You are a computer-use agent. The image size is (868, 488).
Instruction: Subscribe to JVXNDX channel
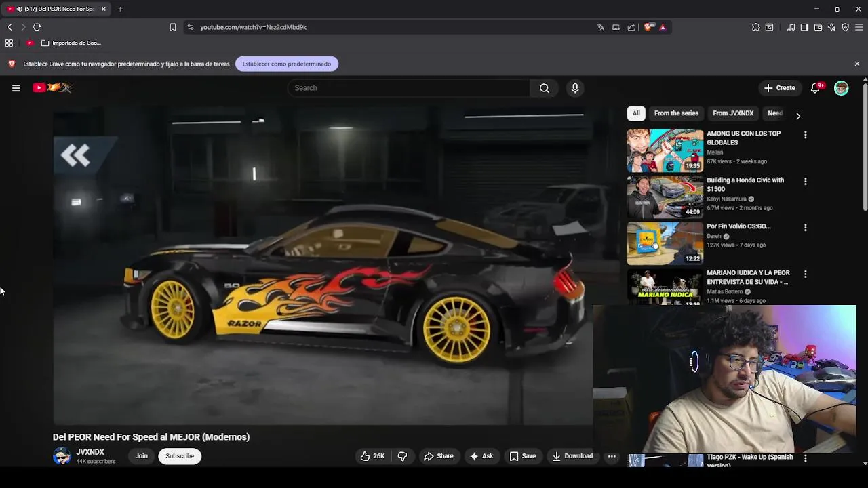(180, 456)
